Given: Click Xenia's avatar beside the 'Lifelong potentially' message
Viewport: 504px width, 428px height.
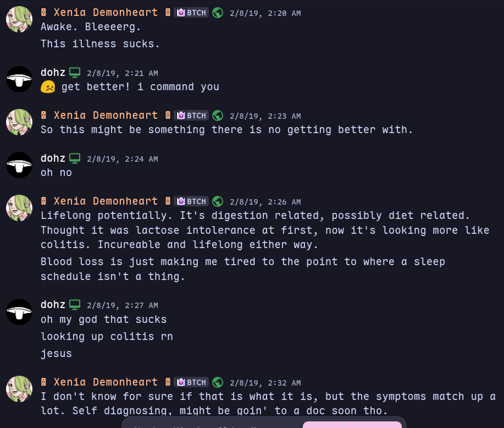Looking at the screenshot, I should click(19, 208).
